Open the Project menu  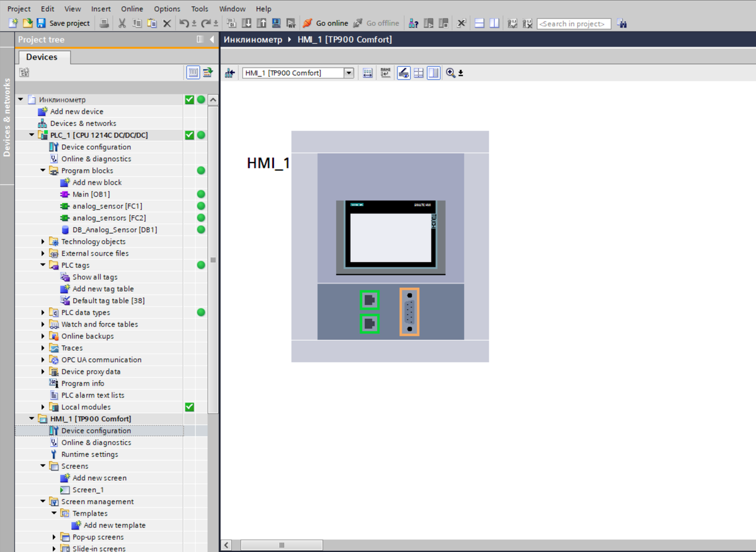coord(19,9)
